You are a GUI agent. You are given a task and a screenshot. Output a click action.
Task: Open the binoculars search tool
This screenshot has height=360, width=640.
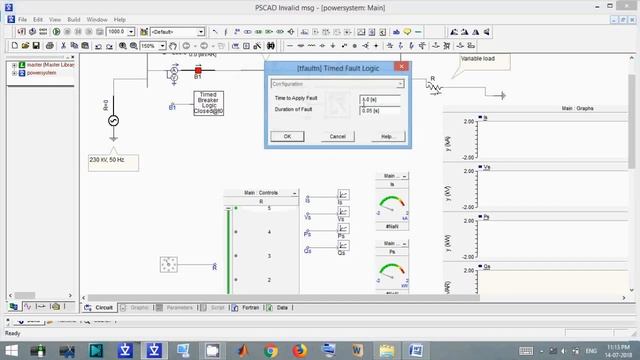pos(271,46)
